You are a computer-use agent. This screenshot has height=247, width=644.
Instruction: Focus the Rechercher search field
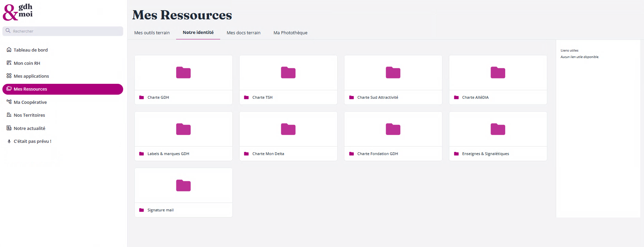pyautogui.click(x=63, y=31)
